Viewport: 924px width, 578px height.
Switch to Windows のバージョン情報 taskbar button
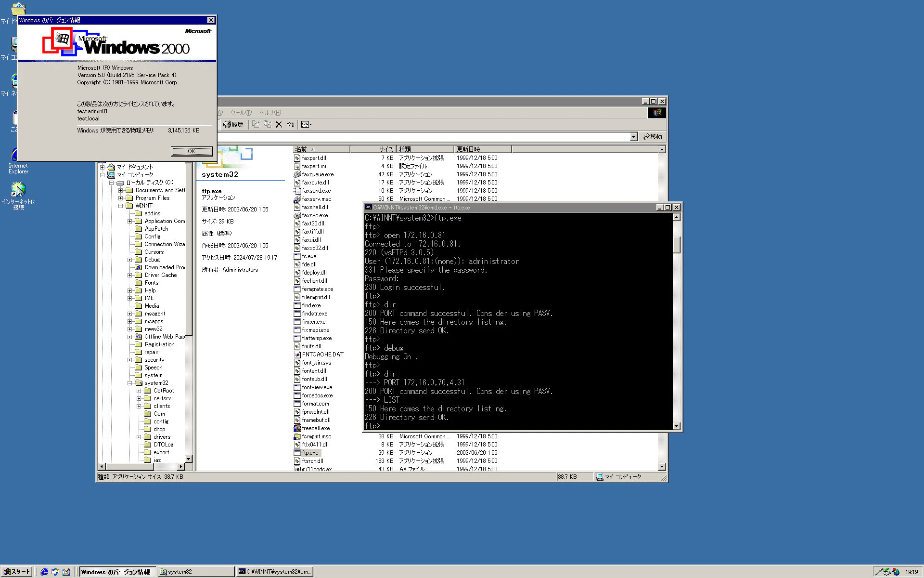click(117, 572)
